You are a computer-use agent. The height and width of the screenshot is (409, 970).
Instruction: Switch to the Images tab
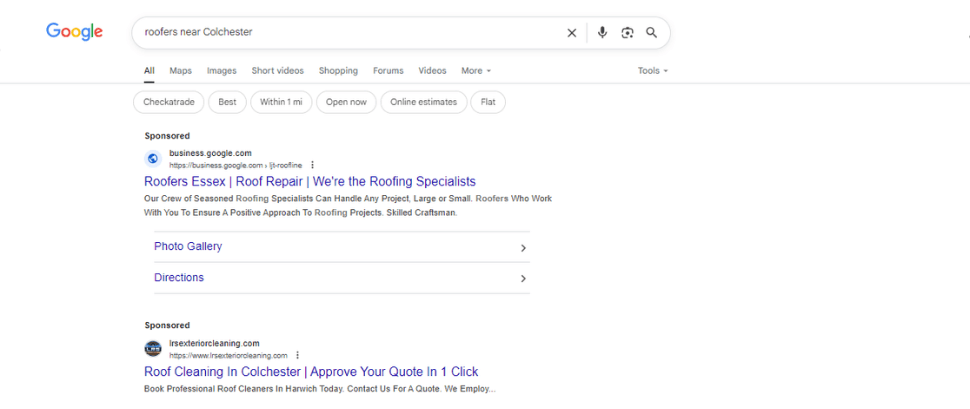(221, 71)
